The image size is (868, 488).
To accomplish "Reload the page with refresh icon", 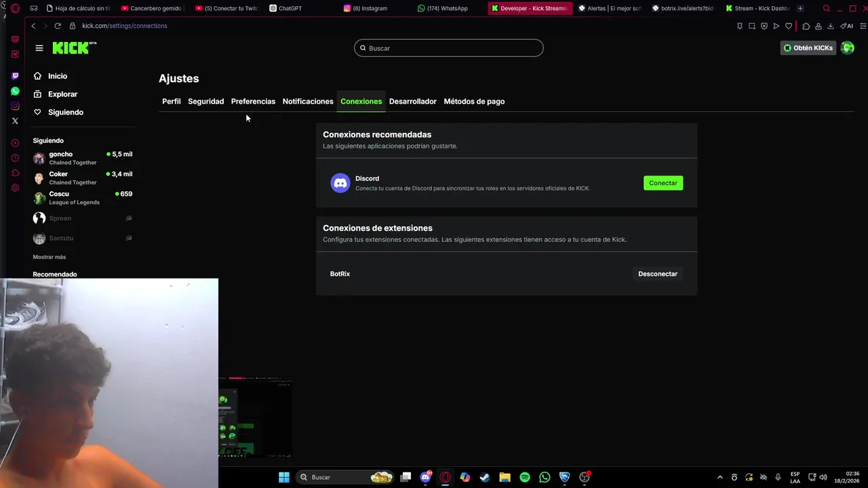I will point(58,26).
